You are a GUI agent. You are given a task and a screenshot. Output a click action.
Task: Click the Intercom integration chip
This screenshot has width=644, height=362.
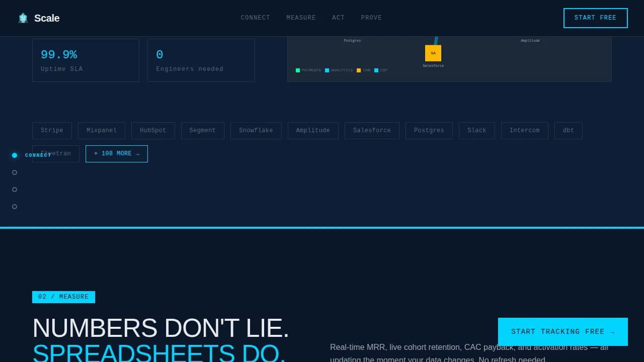pos(525,131)
